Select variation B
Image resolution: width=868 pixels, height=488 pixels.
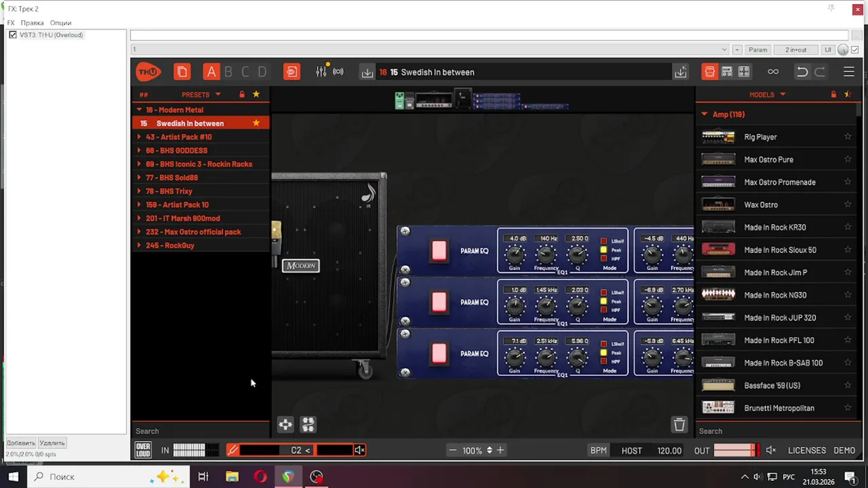pyautogui.click(x=229, y=72)
